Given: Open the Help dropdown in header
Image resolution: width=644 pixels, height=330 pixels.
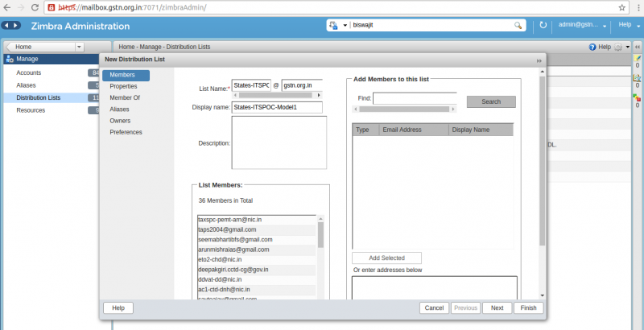Looking at the screenshot, I should point(627,25).
